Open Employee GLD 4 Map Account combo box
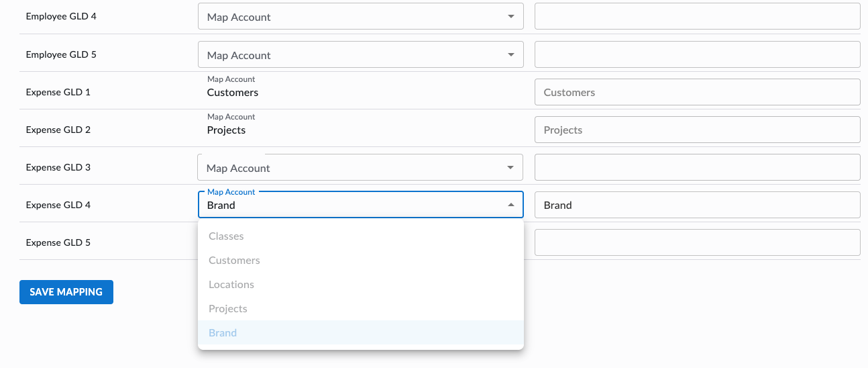This screenshot has width=868, height=368. point(361,17)
